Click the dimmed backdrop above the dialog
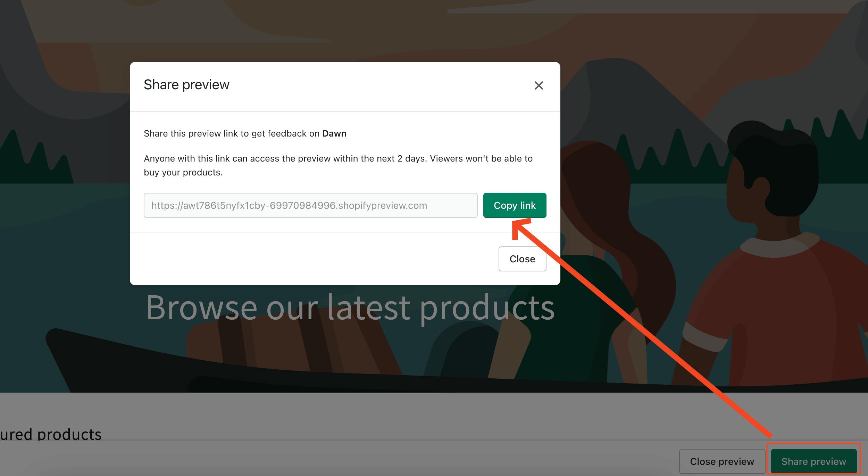The height and width of the screenshot is (476, 868). [347, 31]
